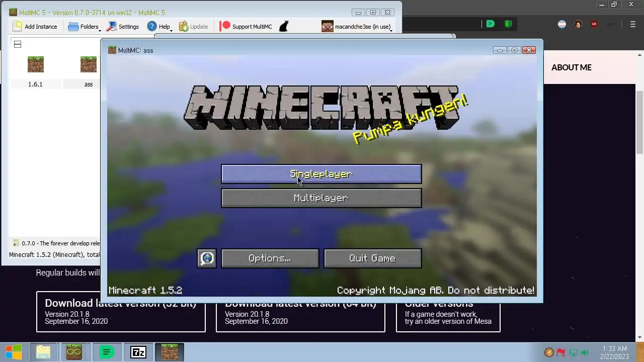This screenshot has height=362, width=644.
Task: Click the black cat icon in MultiMC toolbar
Action: point(284,27)
